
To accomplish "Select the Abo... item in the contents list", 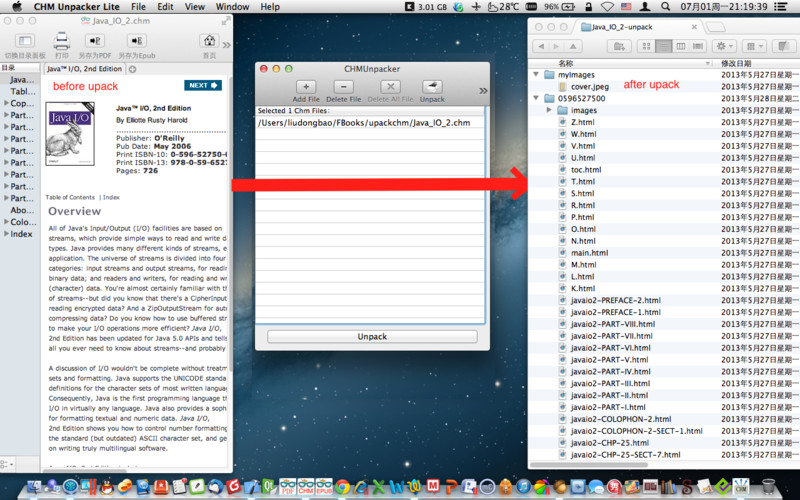I will (x=22, y=210).
